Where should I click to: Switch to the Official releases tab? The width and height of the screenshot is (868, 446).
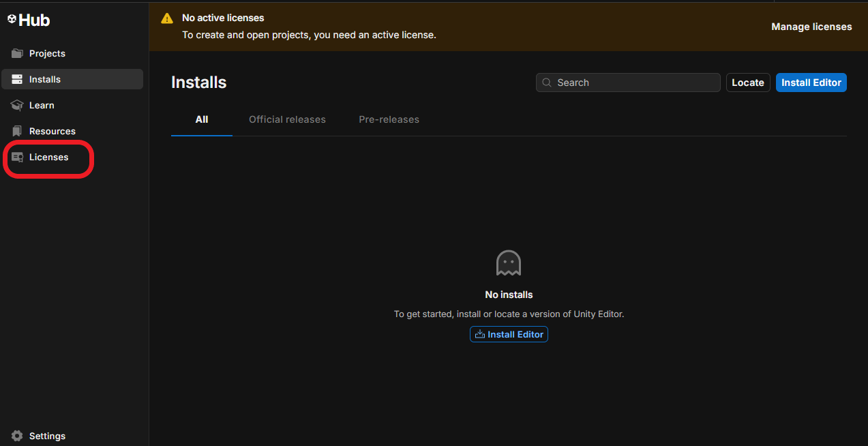pyautogui.click(x=287, y=119)
